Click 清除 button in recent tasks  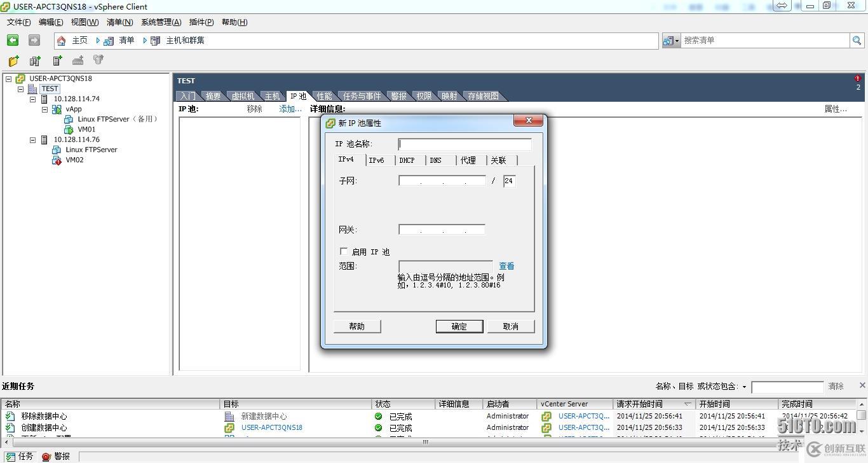tap(836, 387)
